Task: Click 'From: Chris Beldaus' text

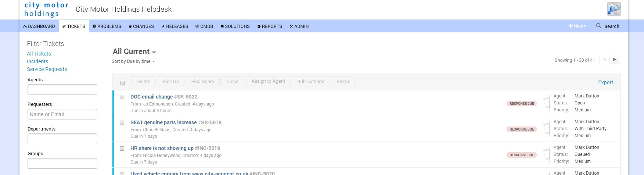Action: pyautogui.click(x=151, y=130)
